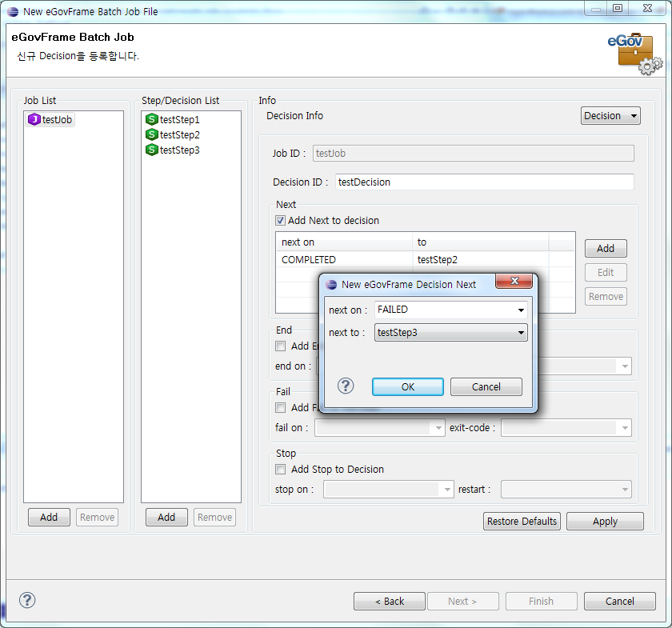Click OK in Decision Next dialog
Image resolution: width=672 pixels, height=628 pixels.
pyautogui.click(x=407, y=386)
